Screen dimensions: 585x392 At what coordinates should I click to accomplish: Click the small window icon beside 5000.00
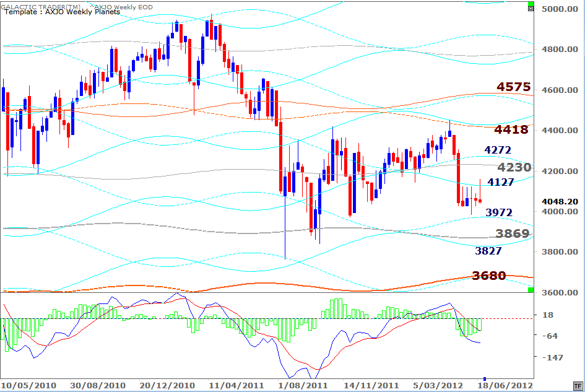[x=531, y=9]
